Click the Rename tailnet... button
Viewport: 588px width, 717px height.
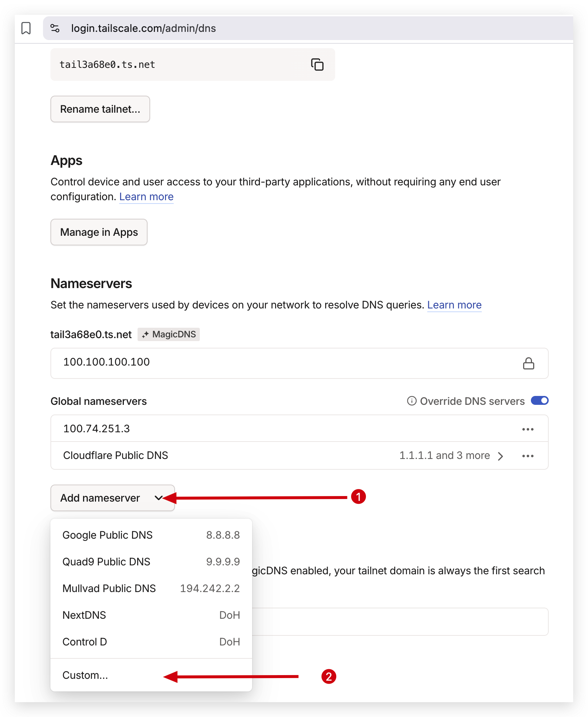click(100, 109)
